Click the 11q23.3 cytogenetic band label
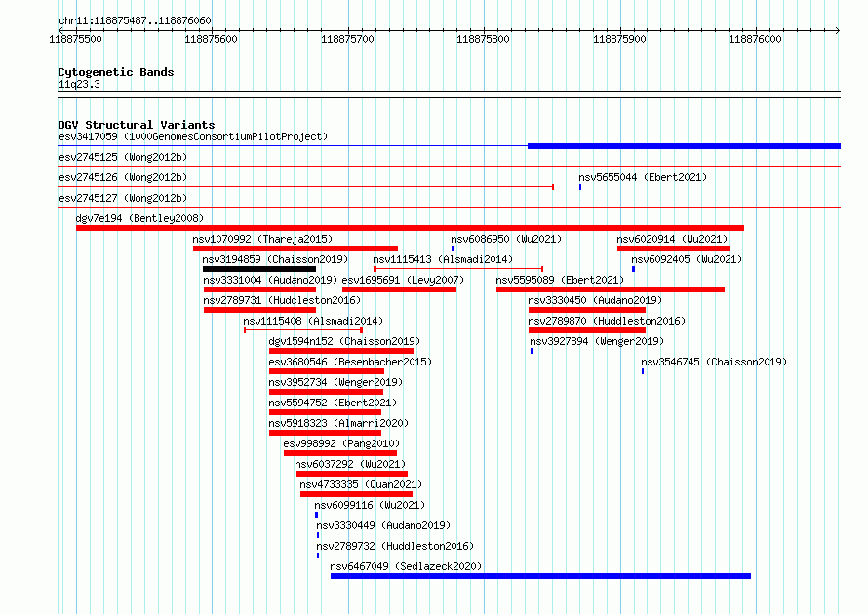 tap(79, 84)
